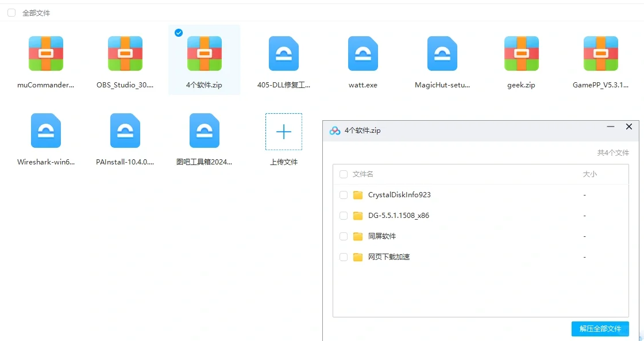Click the 上传文件 upload tile
The width and height of the screenshot is (644, 341).
click(283, 132)
